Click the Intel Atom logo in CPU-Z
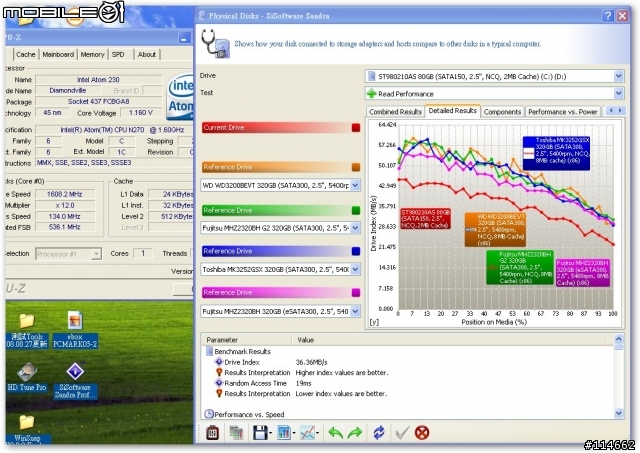This screenshot has height=453, width=640. 180,96
